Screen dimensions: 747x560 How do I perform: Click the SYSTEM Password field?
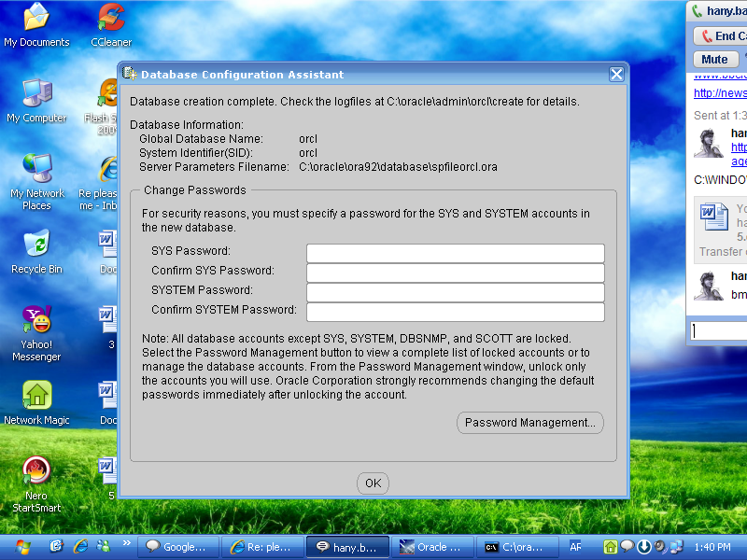455,292
